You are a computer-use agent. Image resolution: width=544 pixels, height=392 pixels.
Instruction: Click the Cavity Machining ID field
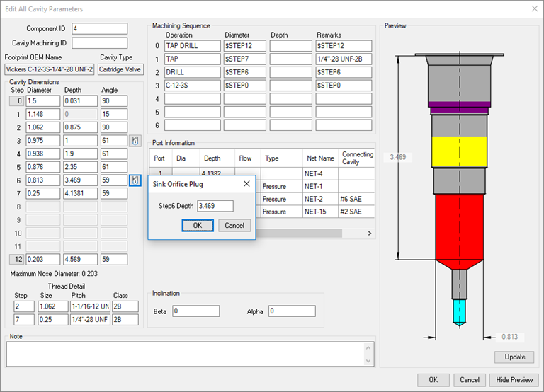99,43
